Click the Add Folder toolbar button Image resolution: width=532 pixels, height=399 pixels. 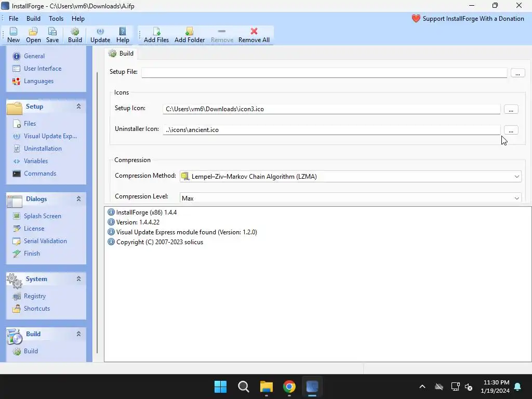(189, 35)
